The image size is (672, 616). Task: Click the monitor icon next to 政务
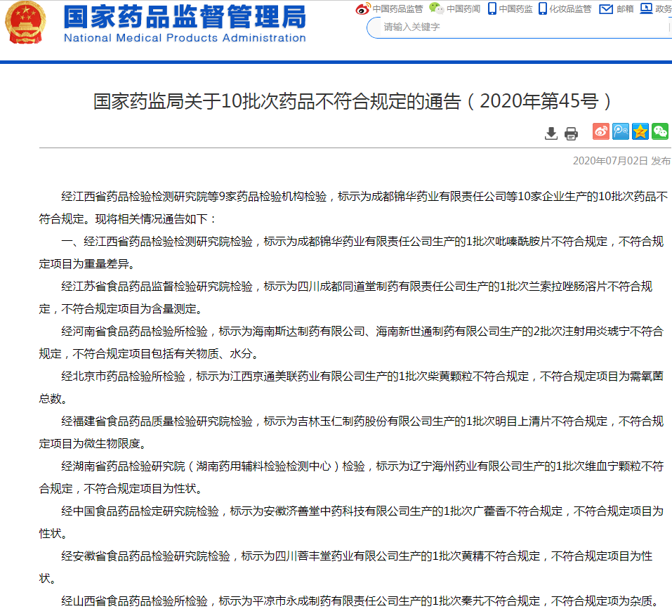[646, 8]
